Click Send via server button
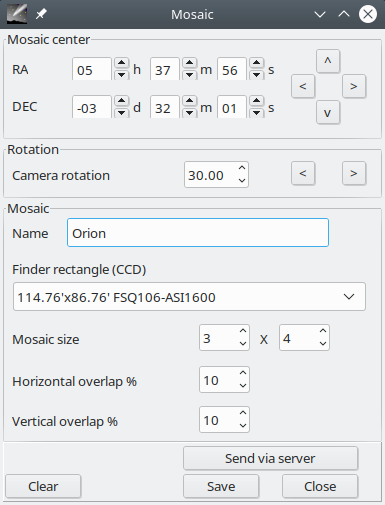The image size is (385, 505). click(270, 458)
